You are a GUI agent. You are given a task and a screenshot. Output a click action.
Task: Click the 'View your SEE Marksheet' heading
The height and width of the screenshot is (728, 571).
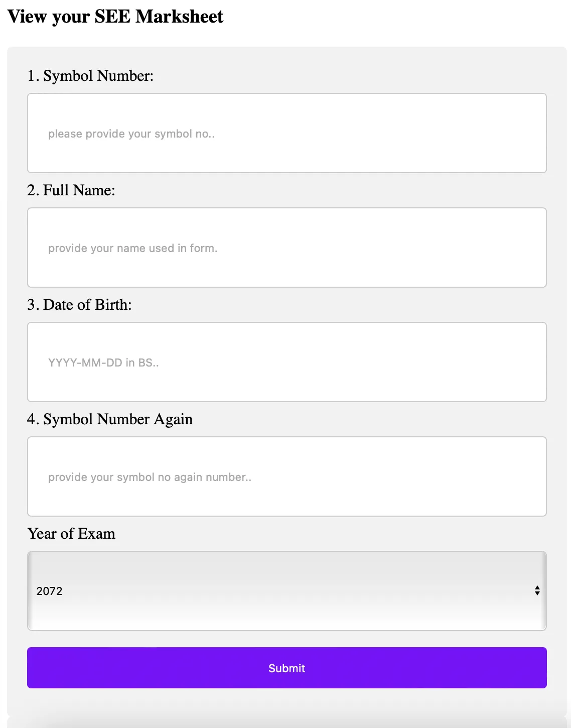[x=115, y=17]
